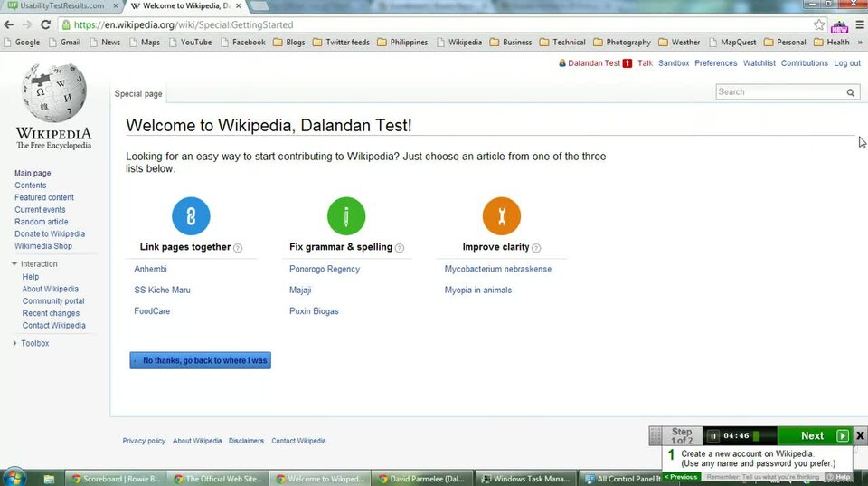Viewport: 868px width, 486px height.
Task: Click the browser address bar URL
Action: coord(184,25)
